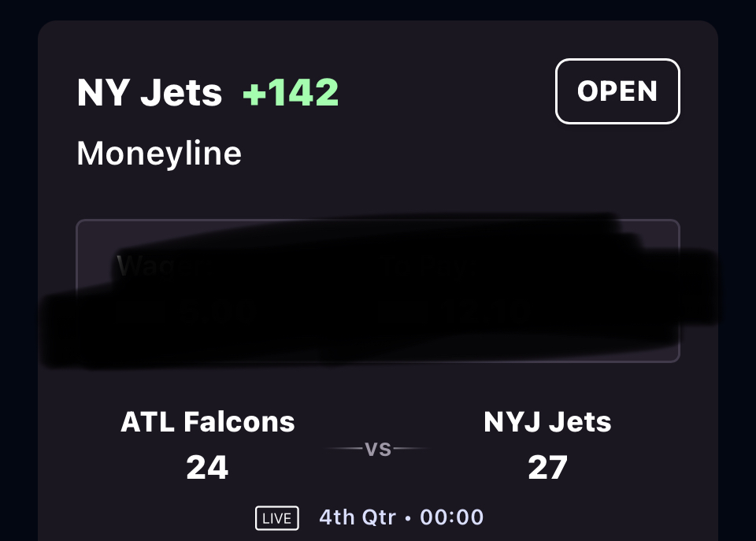Click the OPEN status button
The height and width of the screenshot is (541, 756).
click(617, 91)
